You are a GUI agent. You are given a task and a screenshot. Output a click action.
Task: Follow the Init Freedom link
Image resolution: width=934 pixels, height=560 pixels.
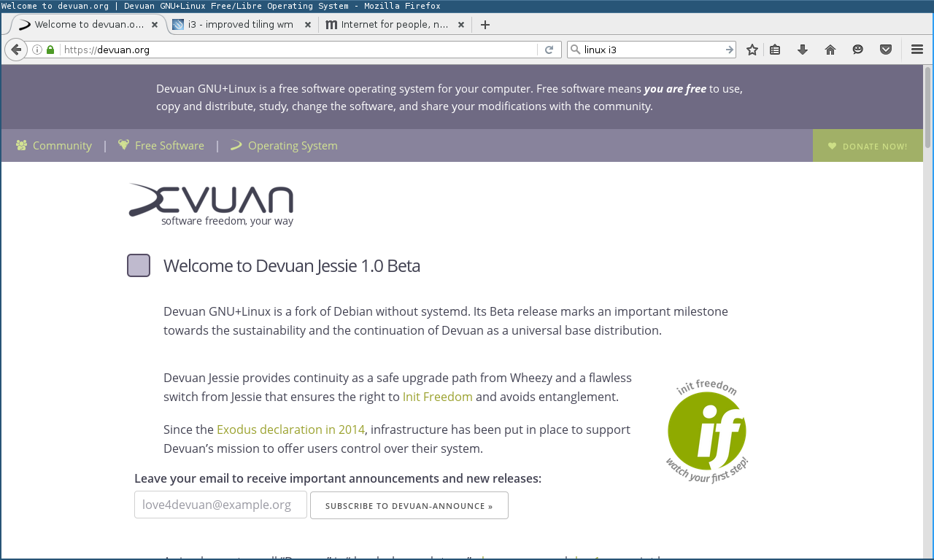[438, 397]
